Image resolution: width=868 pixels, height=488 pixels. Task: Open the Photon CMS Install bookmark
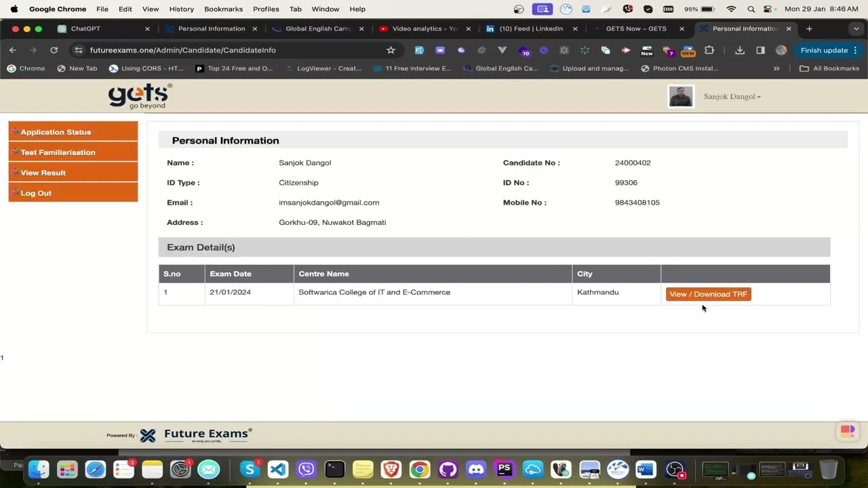[x=679, y=68]
